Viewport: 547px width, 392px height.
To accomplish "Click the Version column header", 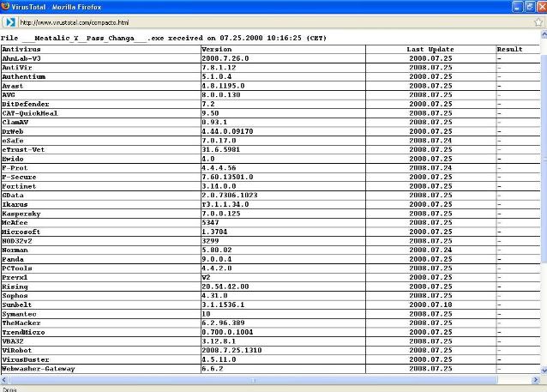I will (x=217, y=49).
